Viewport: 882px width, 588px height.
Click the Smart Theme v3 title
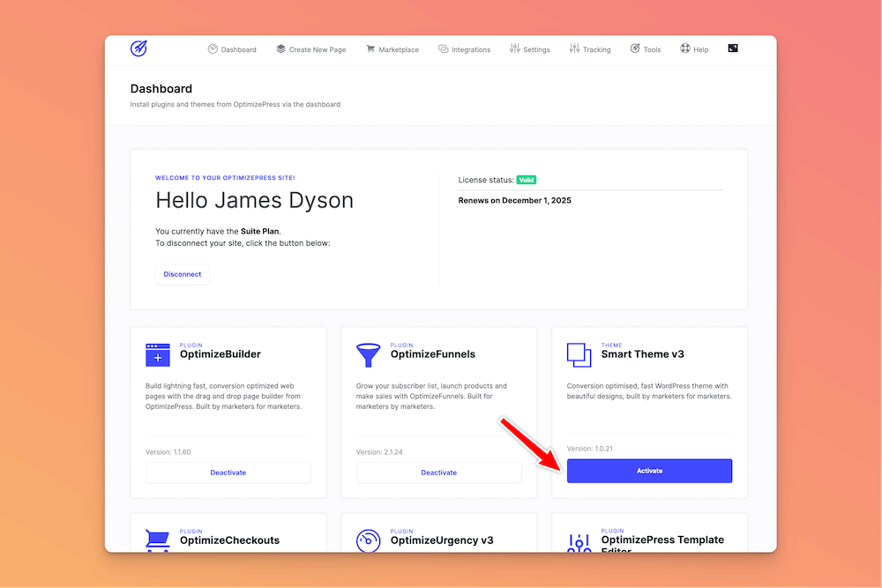click(642, 354)
